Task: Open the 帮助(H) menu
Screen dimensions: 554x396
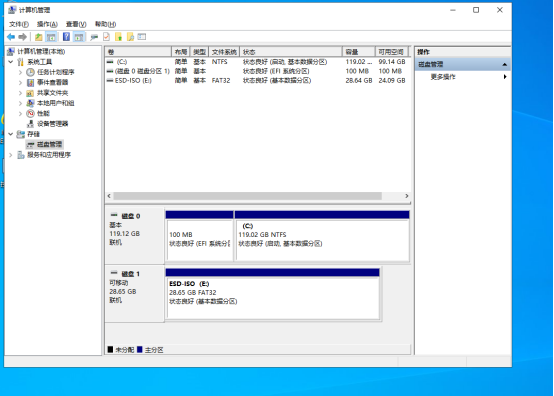Action: tap(105, 24)
